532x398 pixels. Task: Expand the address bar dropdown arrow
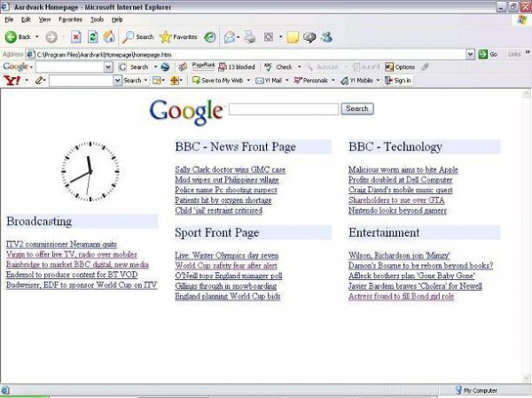click(x=470, y=54)
